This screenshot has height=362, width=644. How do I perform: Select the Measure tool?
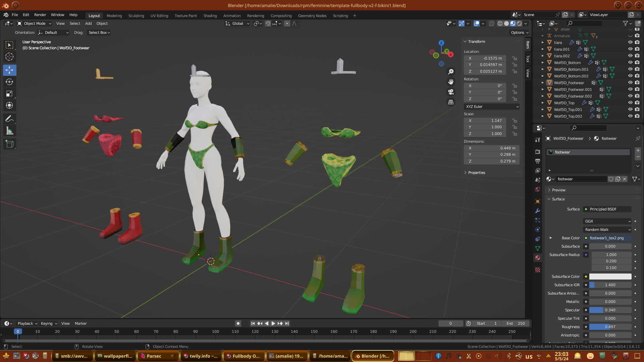[9, 131]
